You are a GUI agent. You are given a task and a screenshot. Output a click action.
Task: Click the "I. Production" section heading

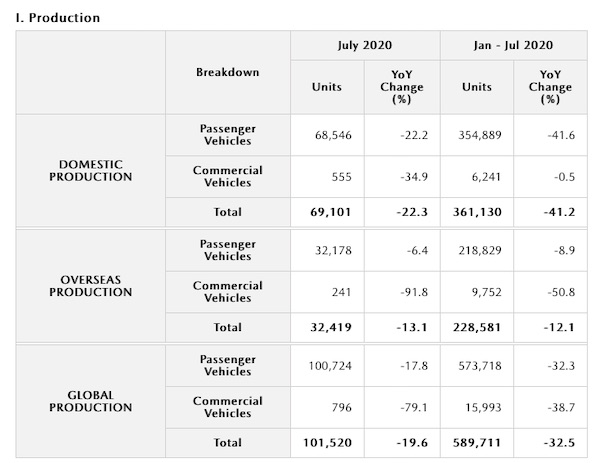57,18
